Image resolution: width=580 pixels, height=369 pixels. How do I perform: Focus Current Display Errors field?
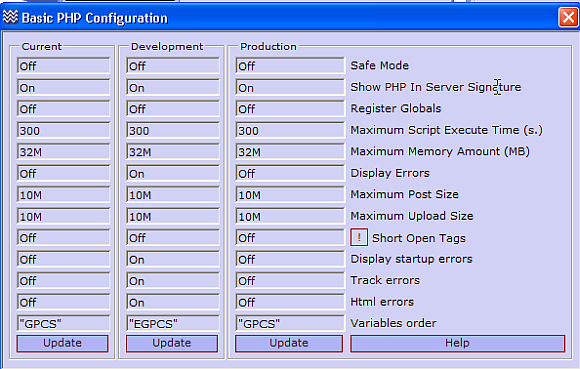[x=63, y=173]
